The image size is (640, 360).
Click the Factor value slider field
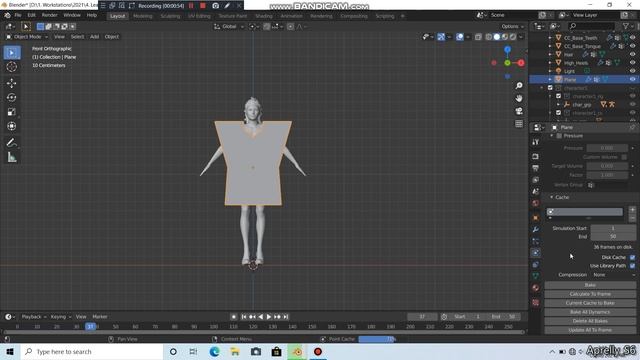click(607, 175)
